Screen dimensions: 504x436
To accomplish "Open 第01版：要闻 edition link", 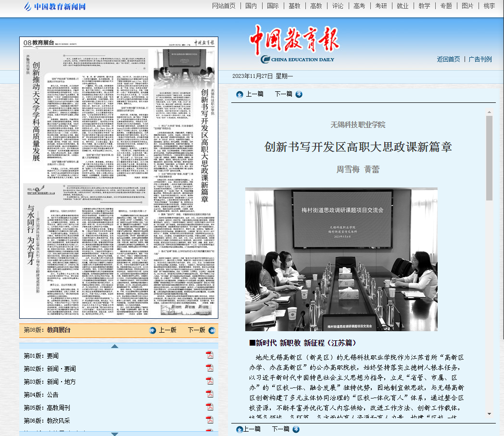I will coord(41,356).
